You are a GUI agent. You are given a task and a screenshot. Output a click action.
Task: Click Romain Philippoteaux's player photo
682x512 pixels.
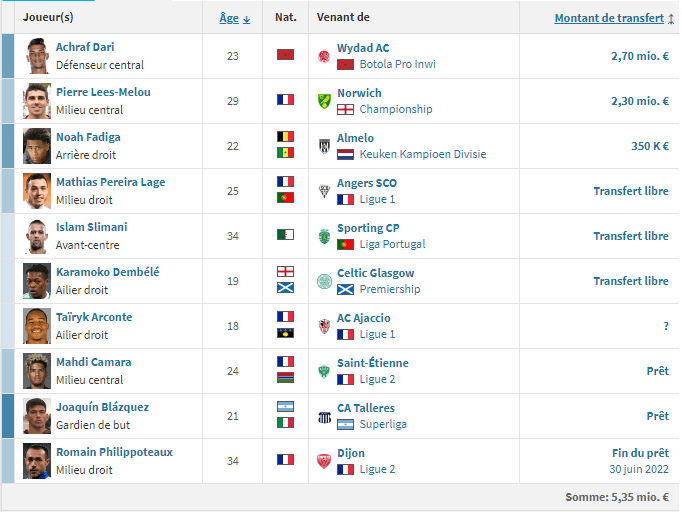click(37, 461)
